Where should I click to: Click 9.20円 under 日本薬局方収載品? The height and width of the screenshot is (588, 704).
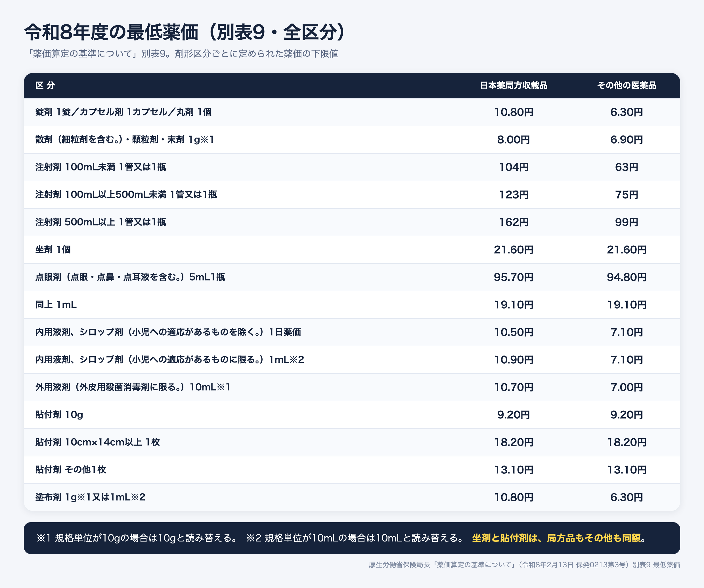514,414
